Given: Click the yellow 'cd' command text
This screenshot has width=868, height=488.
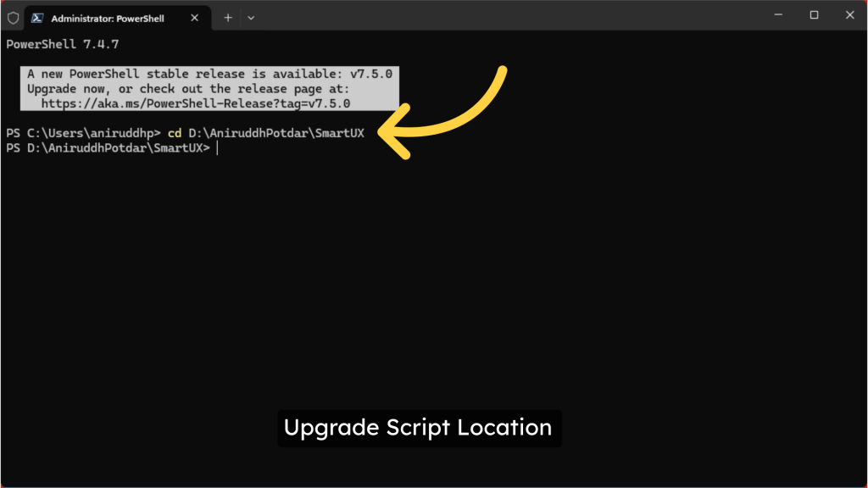Looking at the screenshot, I should pyautogui.click(x=175, y=134).
